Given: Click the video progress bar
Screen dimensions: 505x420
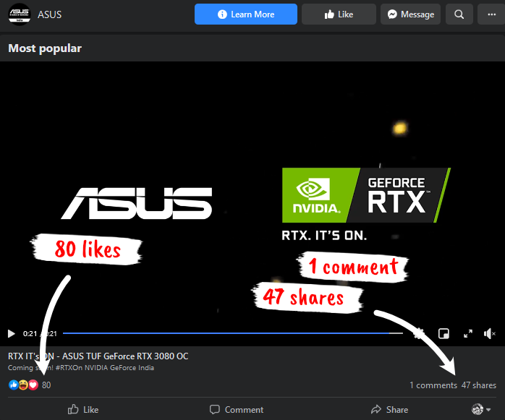Looking at the screenshot, I should click(x=232, y=333).
